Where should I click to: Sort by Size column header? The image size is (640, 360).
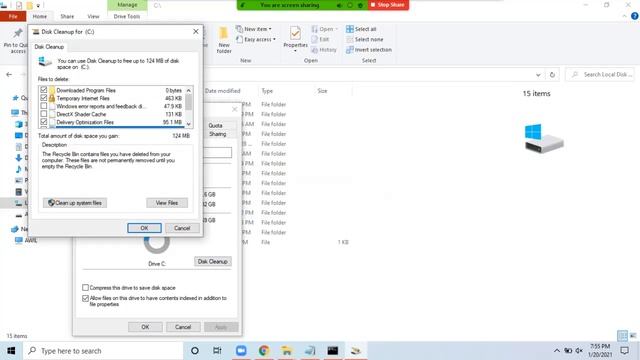point(322,91)
